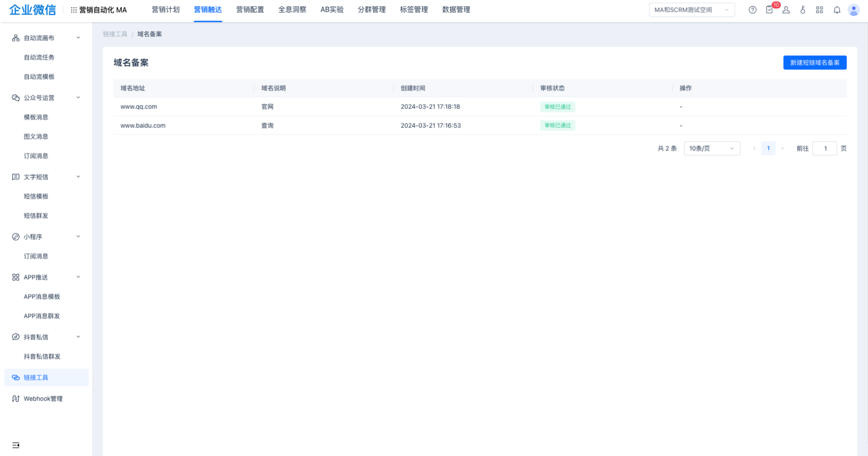This screenshot has height=456, width=868.
Task: Click the dotted grid app switcher icon
Action: (x=74, y=10)
